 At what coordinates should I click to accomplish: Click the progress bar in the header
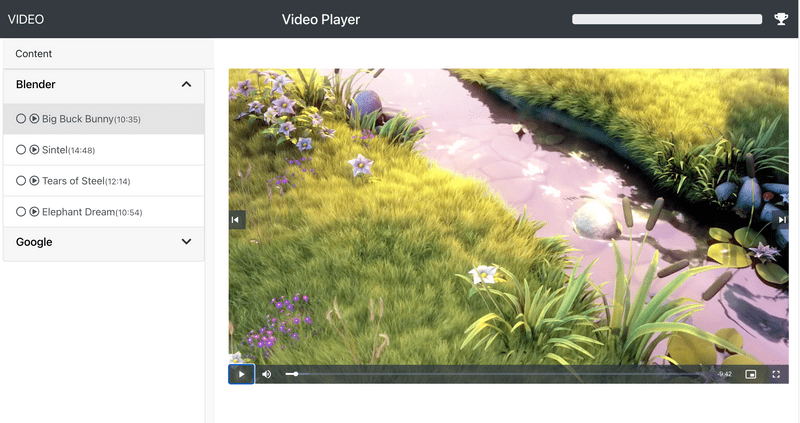click(667, 19)
